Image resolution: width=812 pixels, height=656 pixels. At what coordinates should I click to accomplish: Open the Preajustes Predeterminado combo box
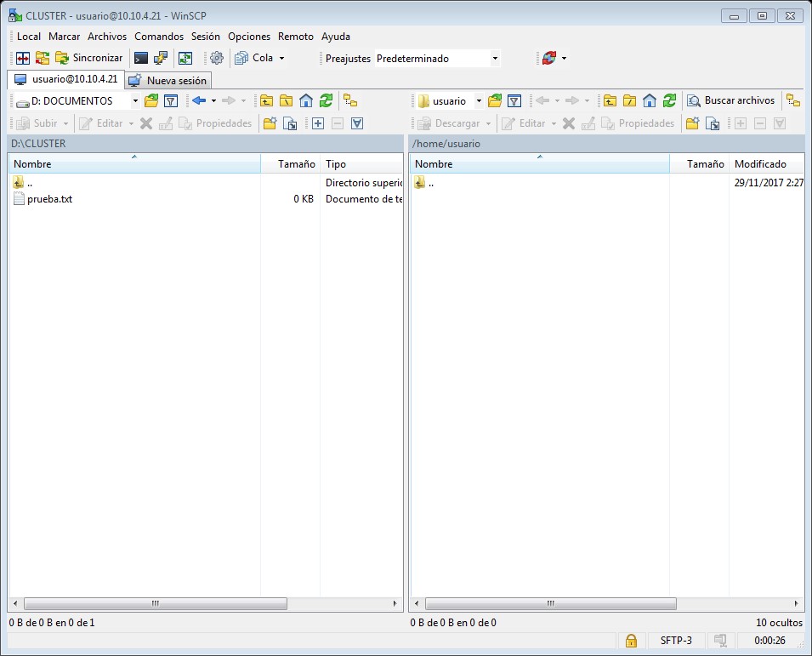[438, 59]
